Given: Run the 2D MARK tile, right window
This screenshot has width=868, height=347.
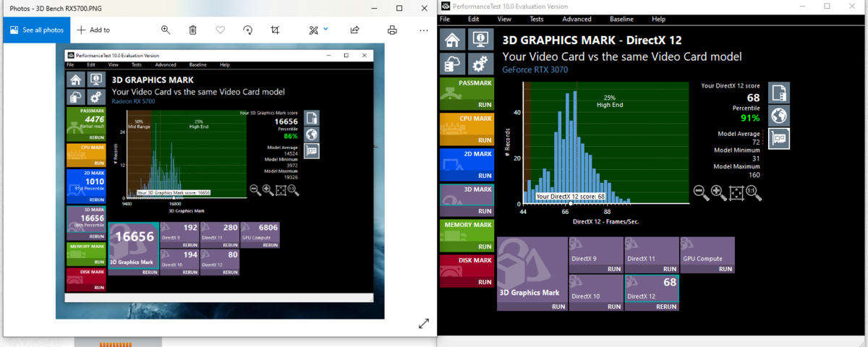Looking at the screenshot, I should (x=467, y=165).
